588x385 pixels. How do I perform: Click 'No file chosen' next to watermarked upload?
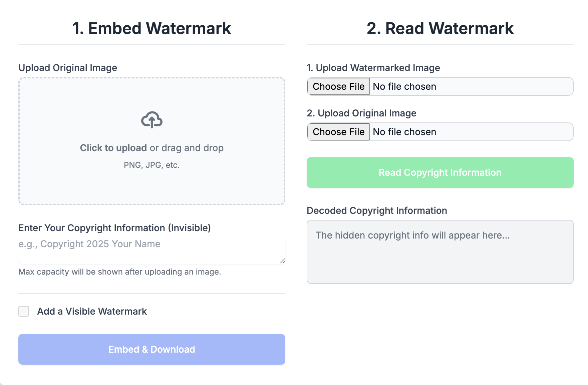click(x=404, y=86)
